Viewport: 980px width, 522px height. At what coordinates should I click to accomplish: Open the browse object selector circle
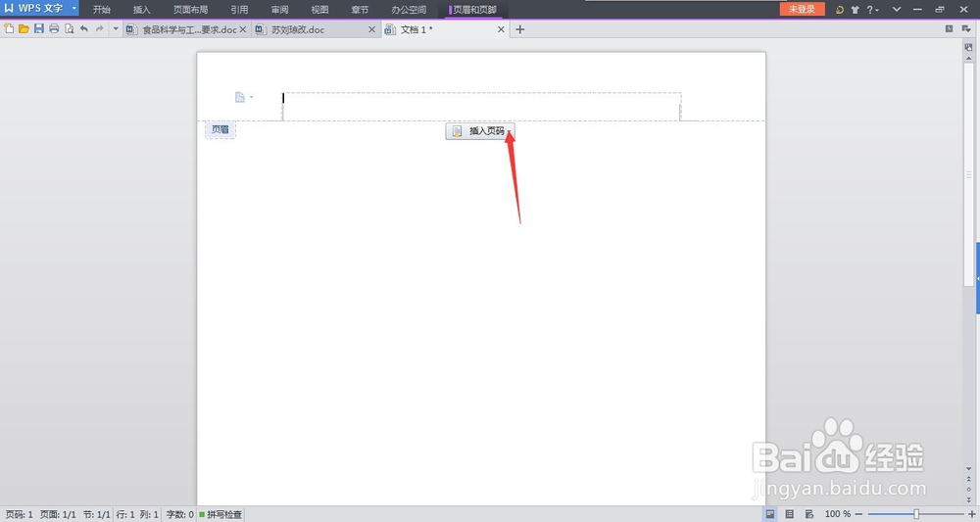(x=969, y=490)
